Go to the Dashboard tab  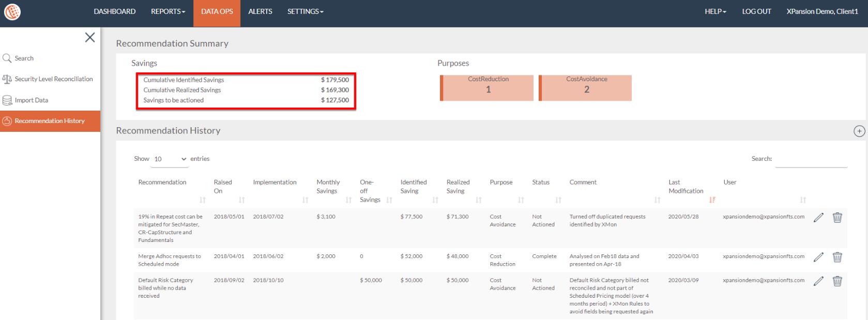(114, 11)
